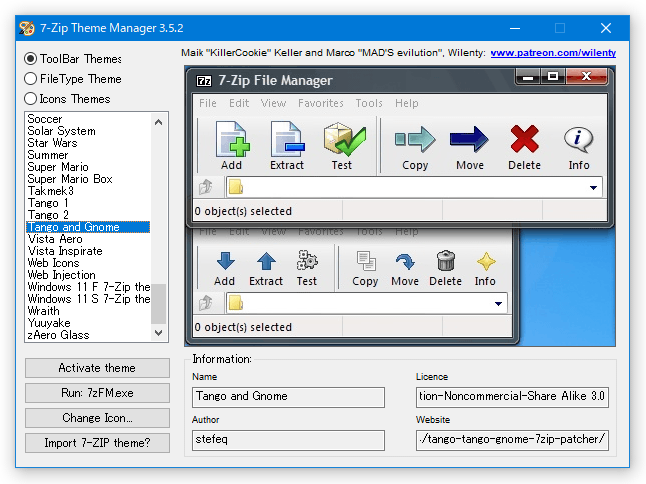The height and width of the screenshot is (484, 646).
Task: Select the Tango 2 theme
Action: (88, 215)
